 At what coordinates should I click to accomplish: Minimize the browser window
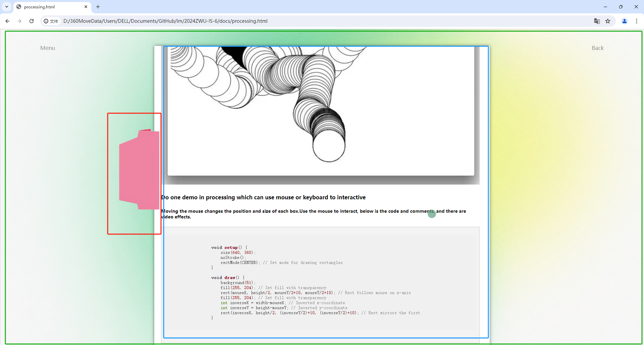click(605, 7)
